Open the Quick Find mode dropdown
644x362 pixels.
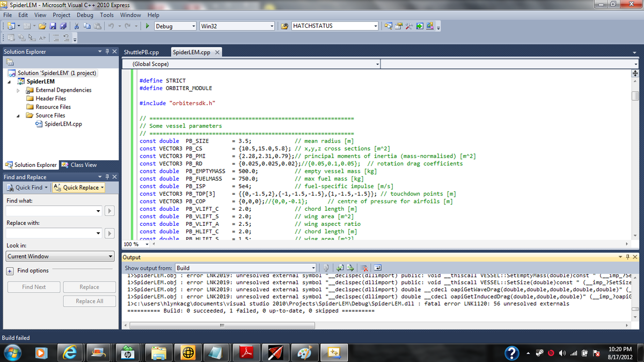(46, 188)
